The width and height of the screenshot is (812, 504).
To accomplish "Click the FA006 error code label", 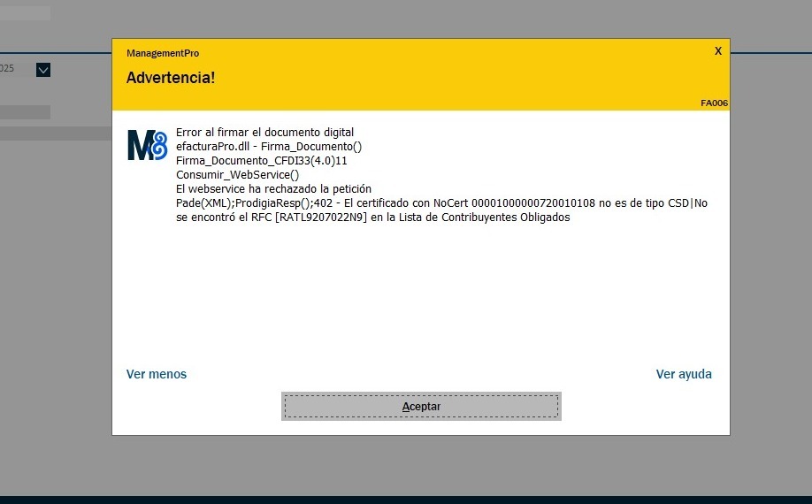I will pos(713,103).
